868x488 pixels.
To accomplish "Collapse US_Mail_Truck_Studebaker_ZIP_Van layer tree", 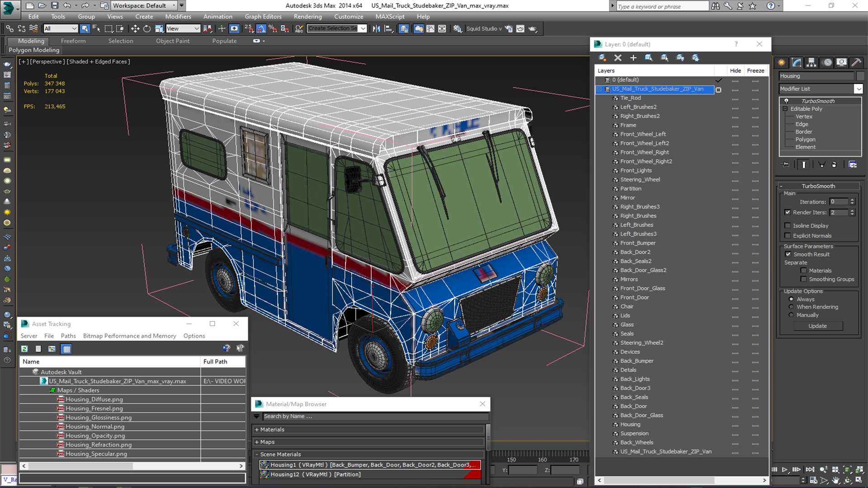I will pos(599,89).
